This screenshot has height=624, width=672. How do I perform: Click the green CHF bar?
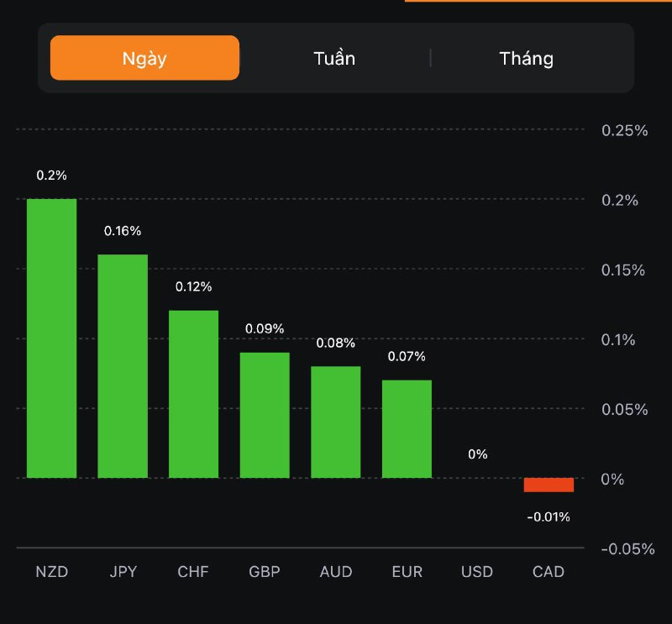coord(193,394)
